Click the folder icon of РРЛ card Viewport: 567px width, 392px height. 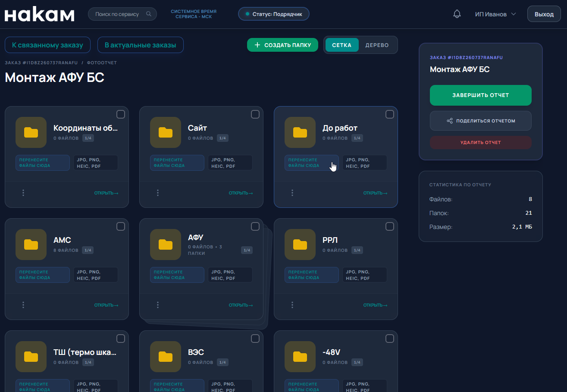click(300, 245)
